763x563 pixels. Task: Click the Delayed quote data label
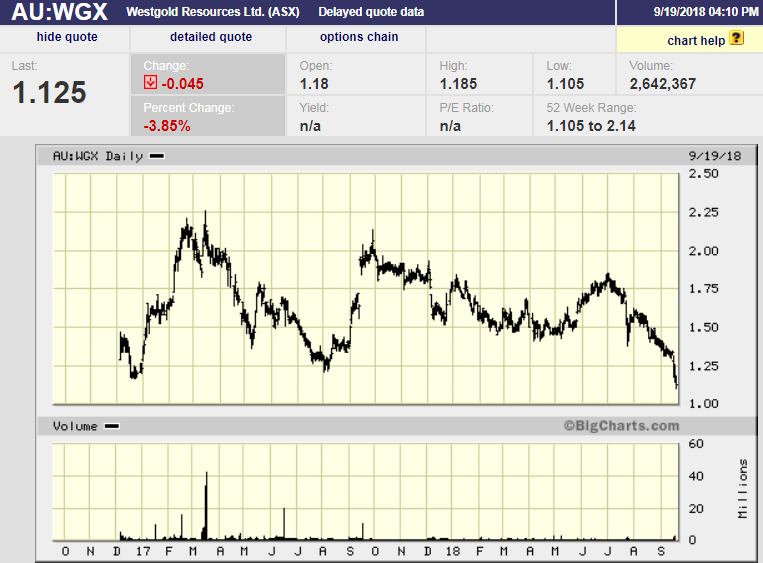(371, 12)
